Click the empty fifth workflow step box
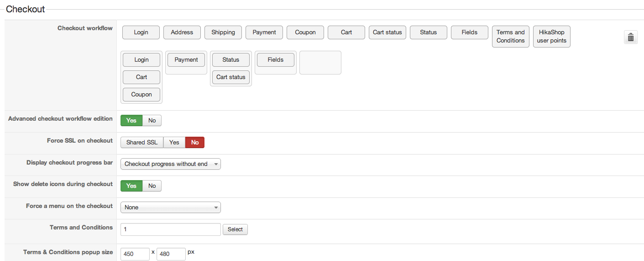The height and width of the screenshot is (261, 644). coord(320,63)
